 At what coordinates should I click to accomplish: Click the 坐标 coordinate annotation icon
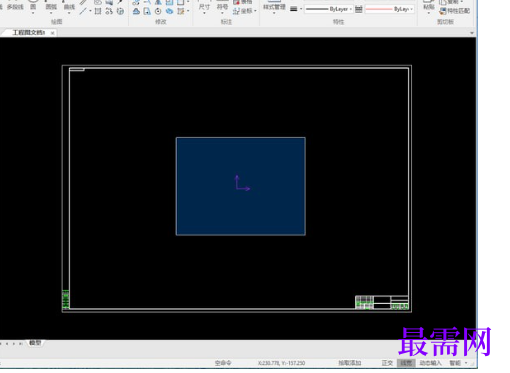click(244, 11)
